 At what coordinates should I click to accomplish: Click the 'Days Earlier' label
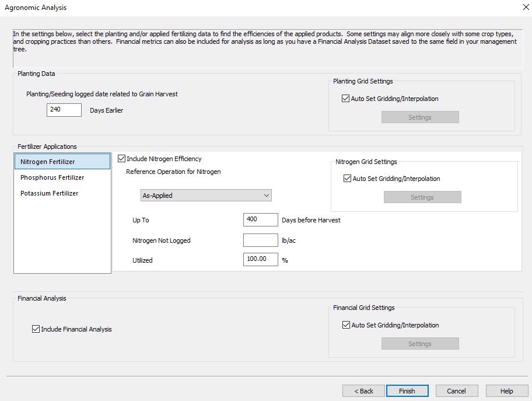coord(107,110)
